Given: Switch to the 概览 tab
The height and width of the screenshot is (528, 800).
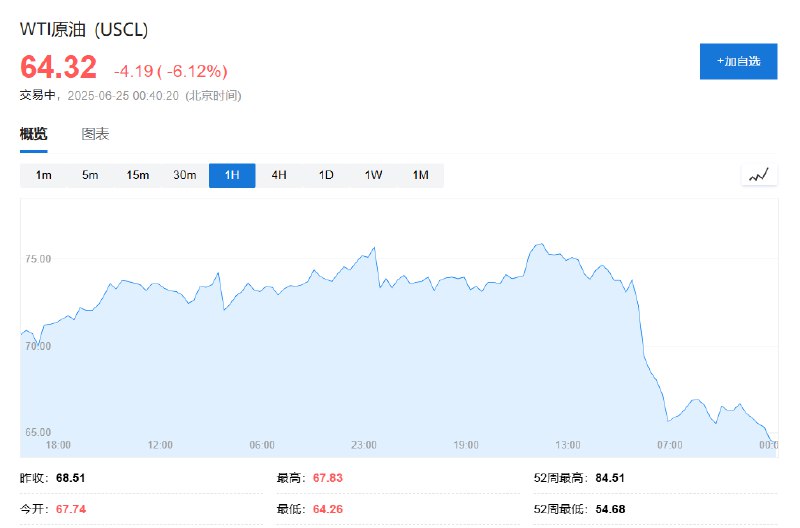Looking at the screenshot, I should click(34, 134).
